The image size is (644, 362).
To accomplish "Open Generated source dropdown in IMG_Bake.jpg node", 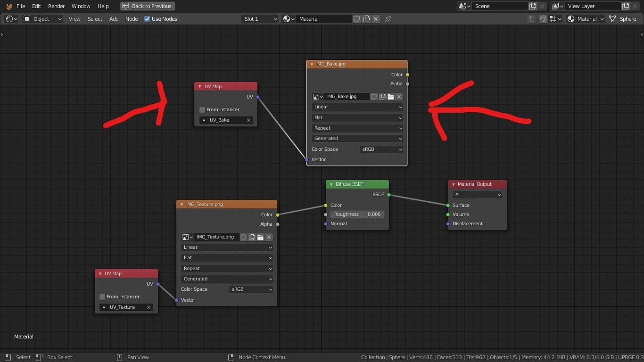I will click(x=357, y=139).
